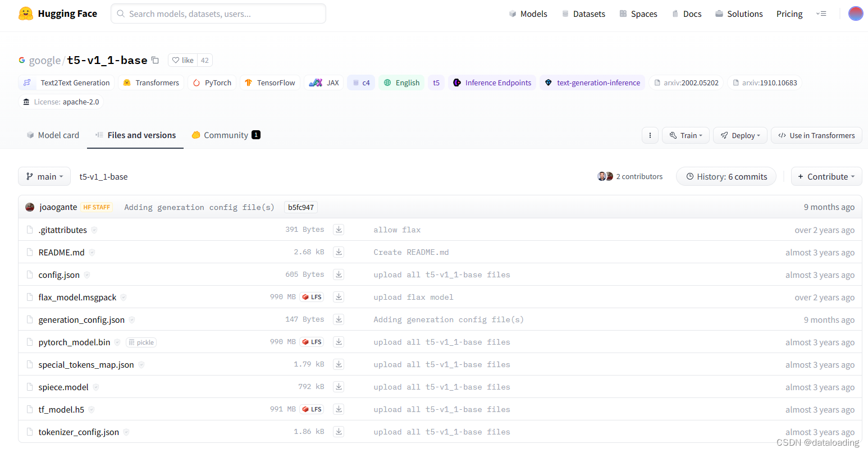The height and width of the screenshot is (453, 868).
Task: Download the README.md file
Action: pyautogui.click(x=339, y=251)
